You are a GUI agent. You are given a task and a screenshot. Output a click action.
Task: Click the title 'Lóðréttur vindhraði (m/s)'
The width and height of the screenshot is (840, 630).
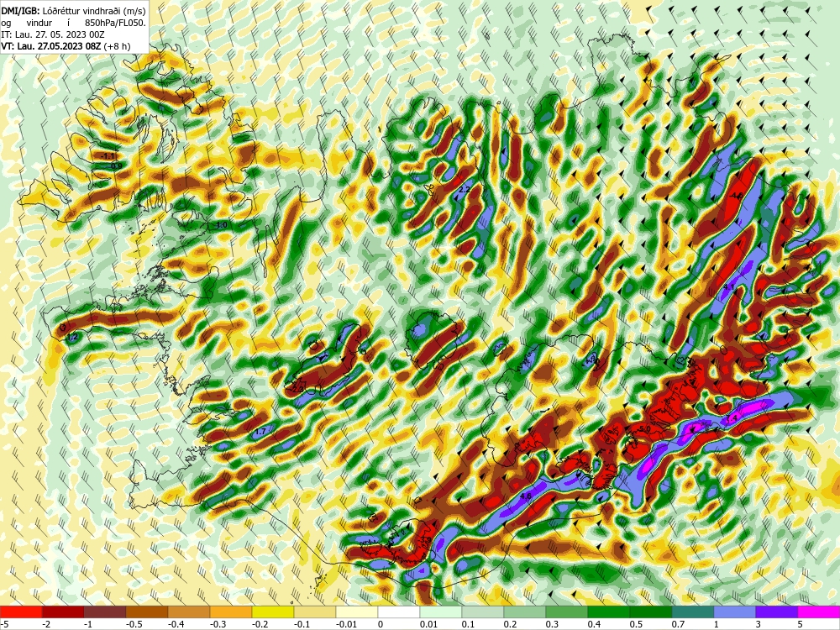pos(93,10)
